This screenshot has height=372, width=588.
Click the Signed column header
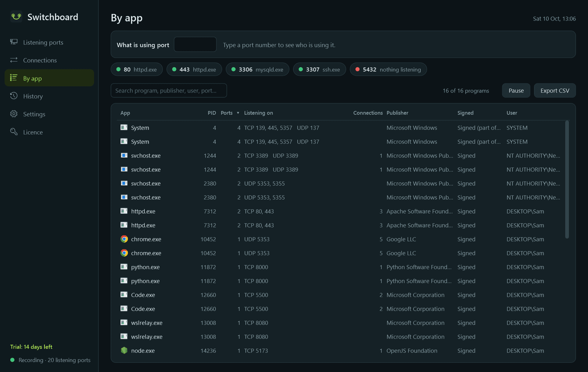click(x=465, y=113)
